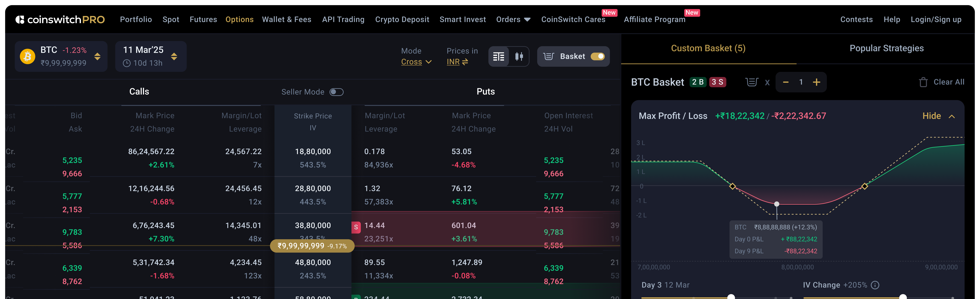Open the Futures menu item
This screenshot has width=980, height=299.
(x=203, y=19)
